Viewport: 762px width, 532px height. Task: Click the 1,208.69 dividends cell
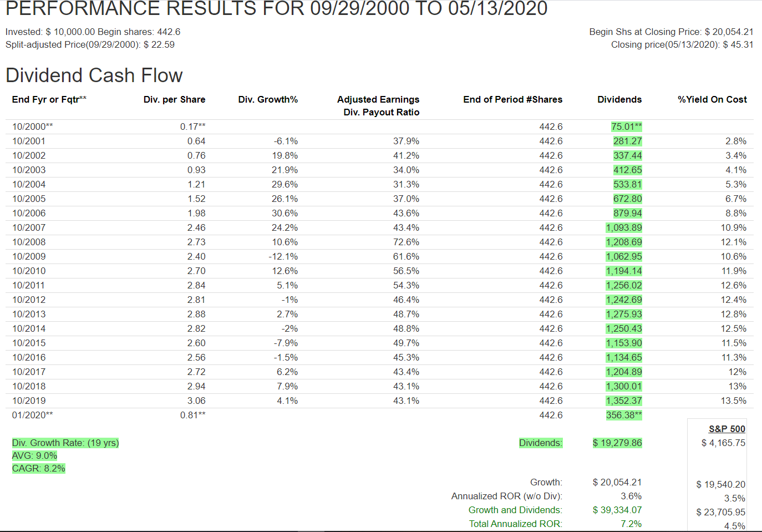point(624,242)
